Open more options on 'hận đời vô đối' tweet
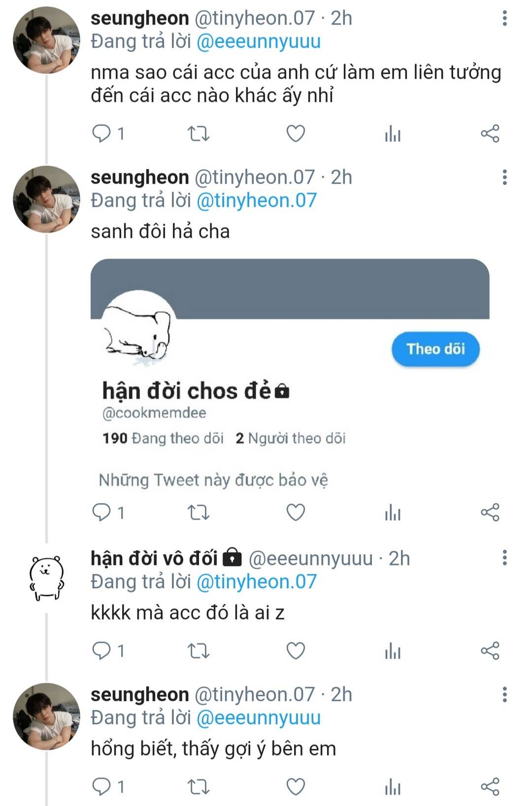 pos(504,558)
